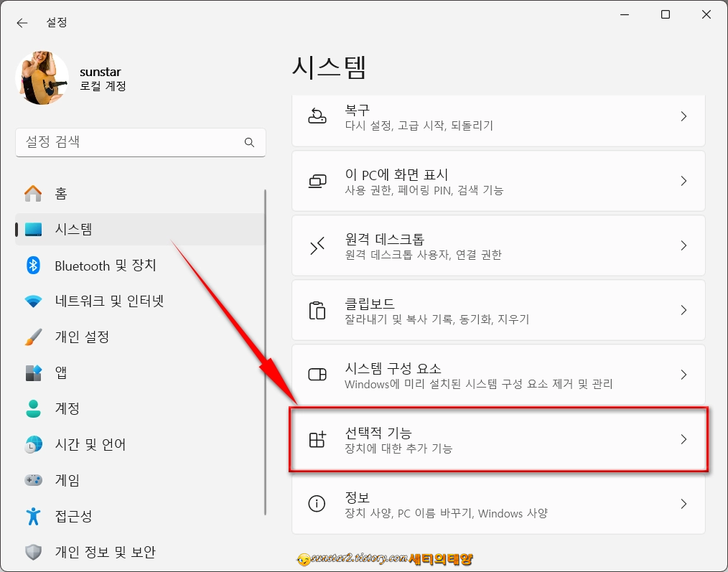Image resolution: width=728 pixels, height=572 pixels.
Task: Go to 접근성 label
Action: (73, 516)
